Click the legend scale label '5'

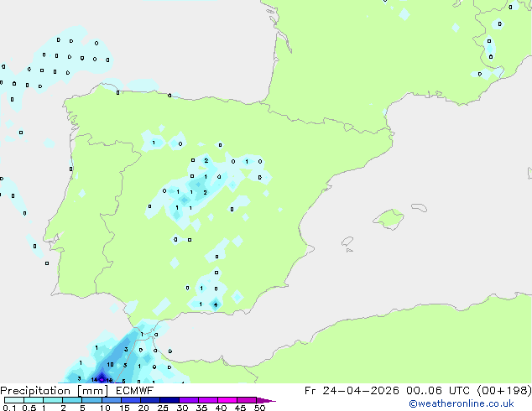(x=82, y=408)
